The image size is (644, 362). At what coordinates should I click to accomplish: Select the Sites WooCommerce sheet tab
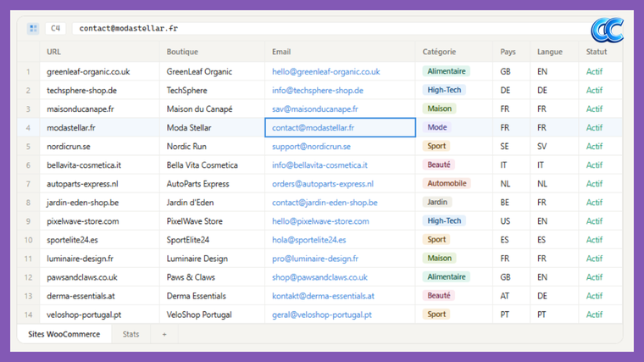pos(64,334)
